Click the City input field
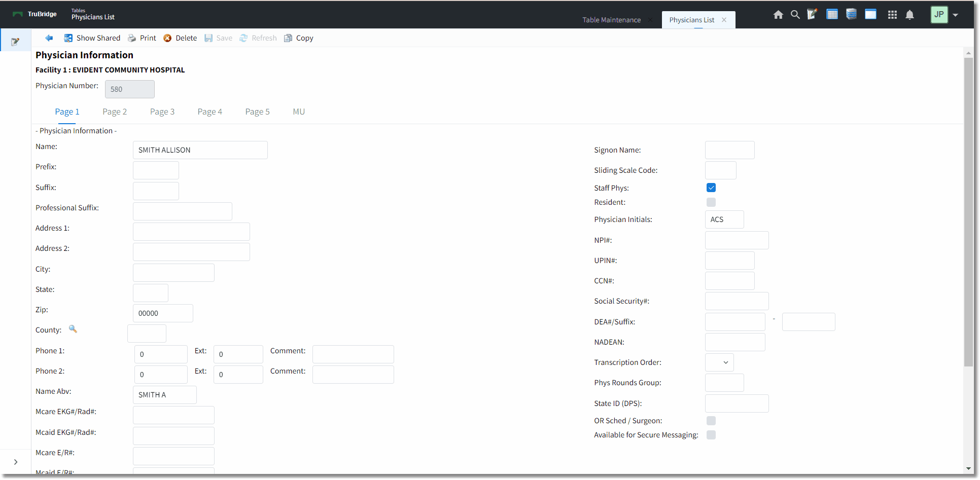 173,273
